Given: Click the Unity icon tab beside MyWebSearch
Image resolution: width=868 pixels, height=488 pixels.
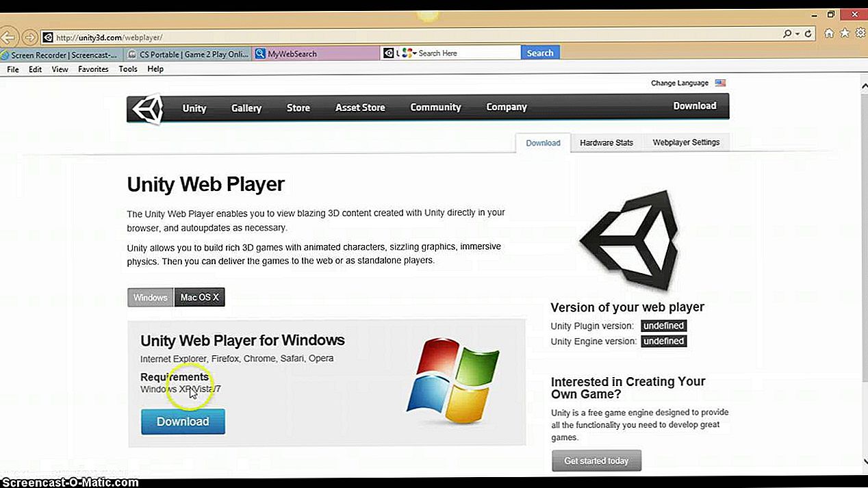Looking at the screenshot, I should pyautogui.click(x=390, y=53).
